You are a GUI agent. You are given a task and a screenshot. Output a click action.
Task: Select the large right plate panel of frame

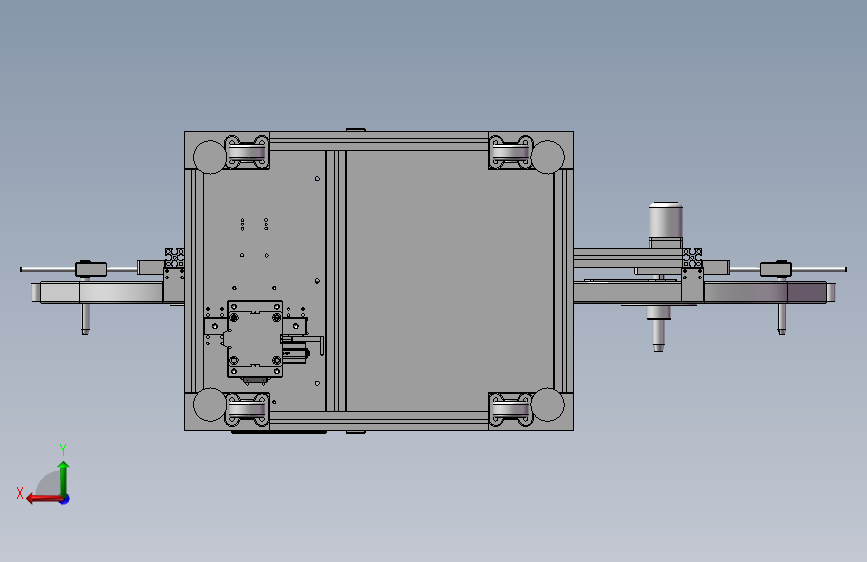click(450, 280)
